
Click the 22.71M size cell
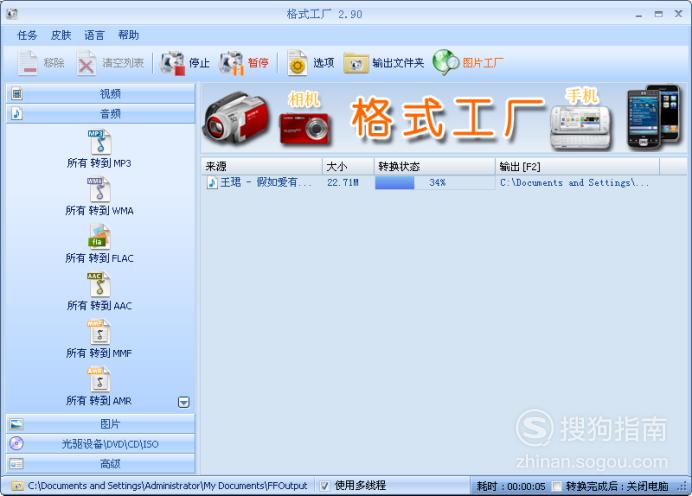(343, 183)
